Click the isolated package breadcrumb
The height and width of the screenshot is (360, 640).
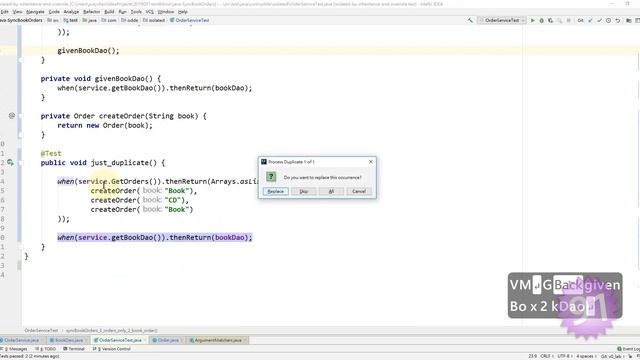(x=154, y=20)
